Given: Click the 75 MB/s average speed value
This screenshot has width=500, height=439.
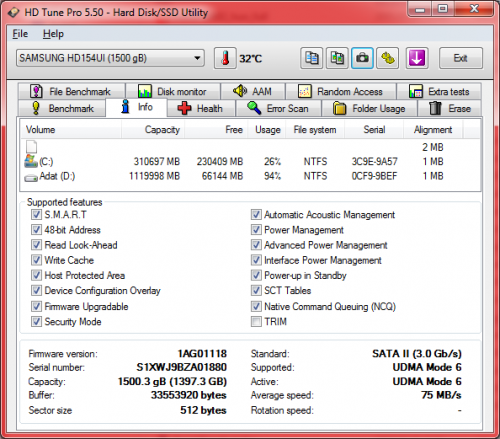Looking at the screenshot, I should 441,395.
